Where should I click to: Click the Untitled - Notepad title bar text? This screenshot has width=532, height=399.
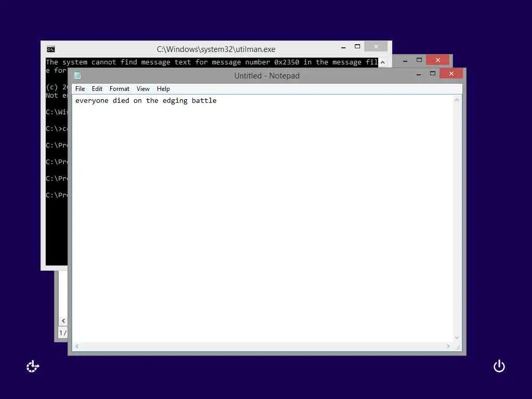pyautogui.click(x=267, y=76)
